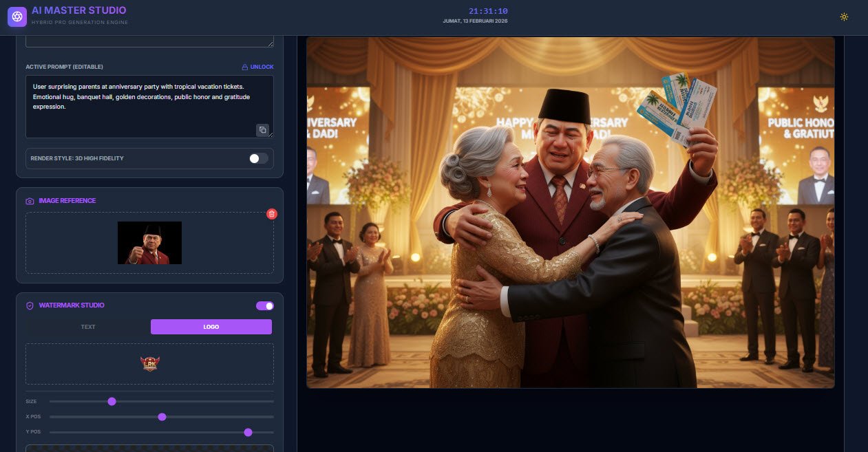Viewport: 868px width, 452px height.
Task: Copy the active prompt with the copy icon
Action: point(262,129)
